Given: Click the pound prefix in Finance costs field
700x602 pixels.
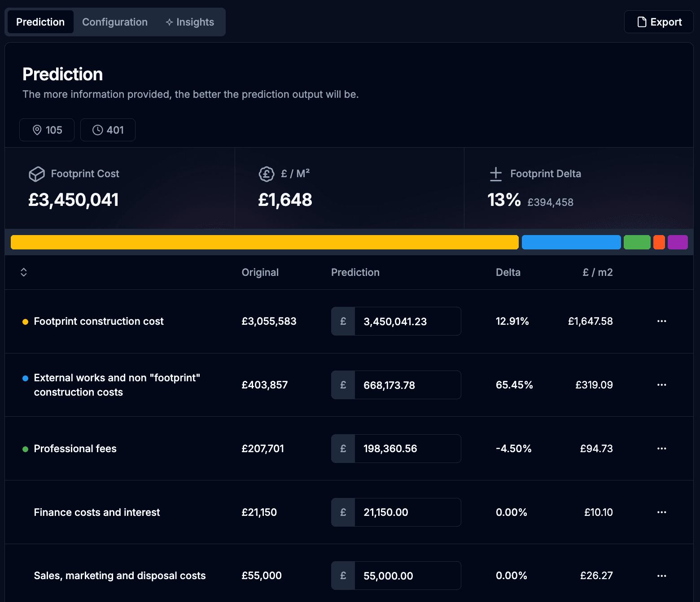Looking at the screenshot, I should point(343,512).
